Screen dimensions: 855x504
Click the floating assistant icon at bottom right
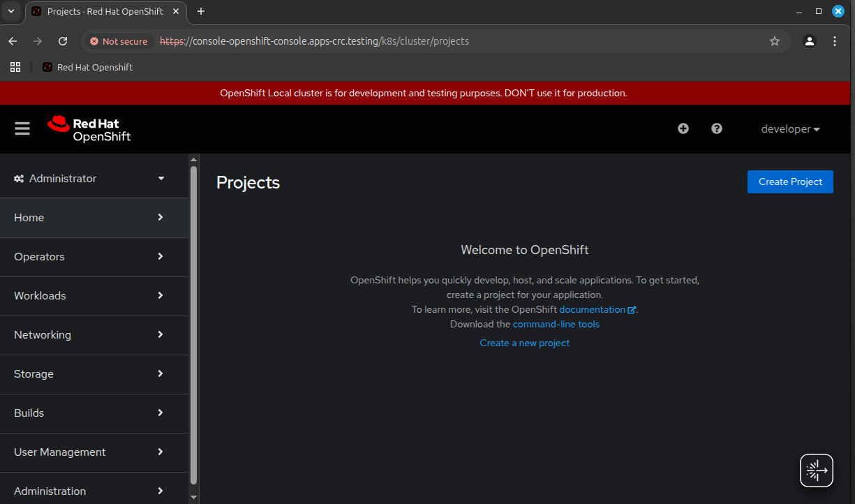(817, 470)
